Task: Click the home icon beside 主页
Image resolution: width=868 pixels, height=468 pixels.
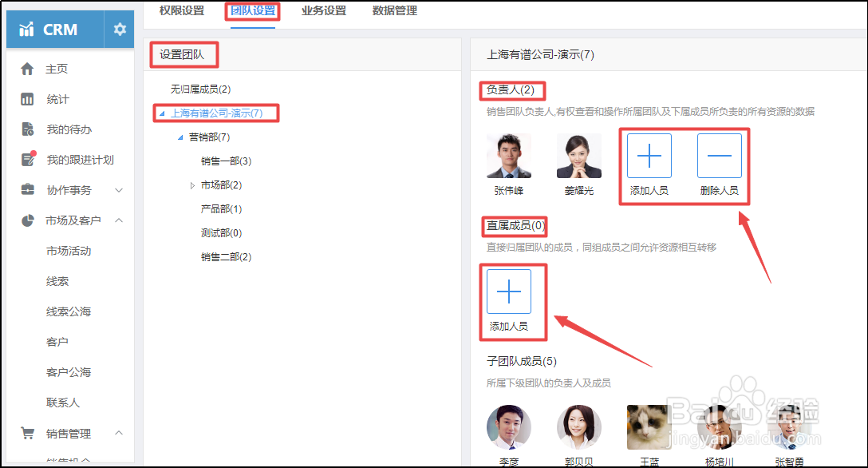Action: coord(27,69)
